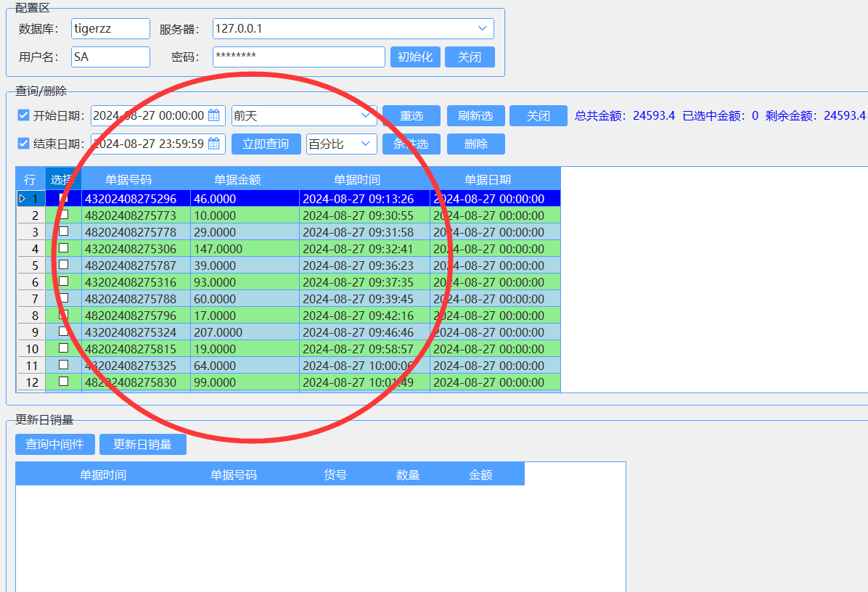This screenshot has width=868, height=592.
Task: Focus the 数据库 input field
Action: pos(110,29)
